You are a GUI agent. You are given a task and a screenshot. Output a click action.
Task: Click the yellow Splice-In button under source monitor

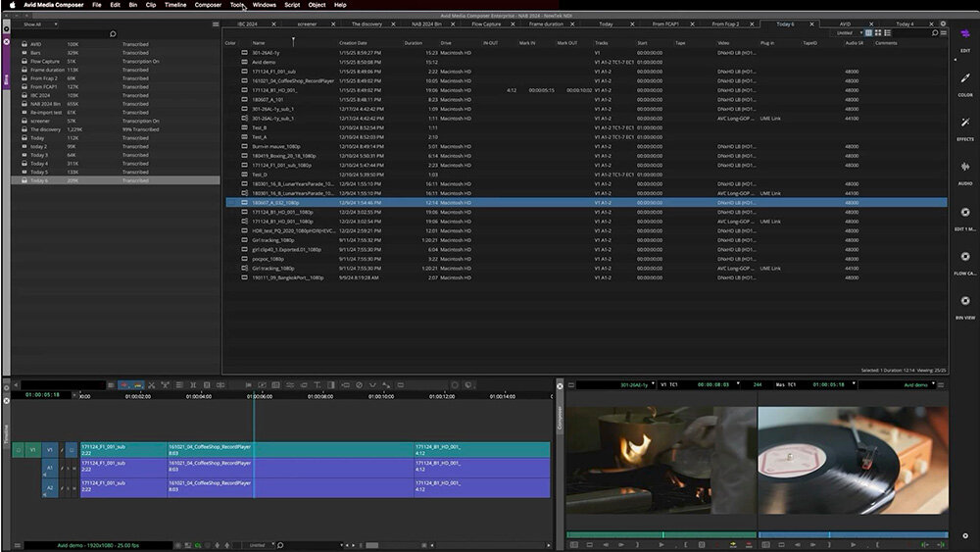[x=733, y=544]
